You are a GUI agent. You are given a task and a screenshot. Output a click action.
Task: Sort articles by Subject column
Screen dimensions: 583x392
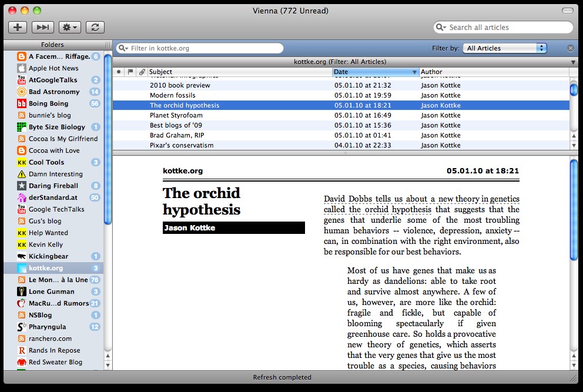point(240,72)
